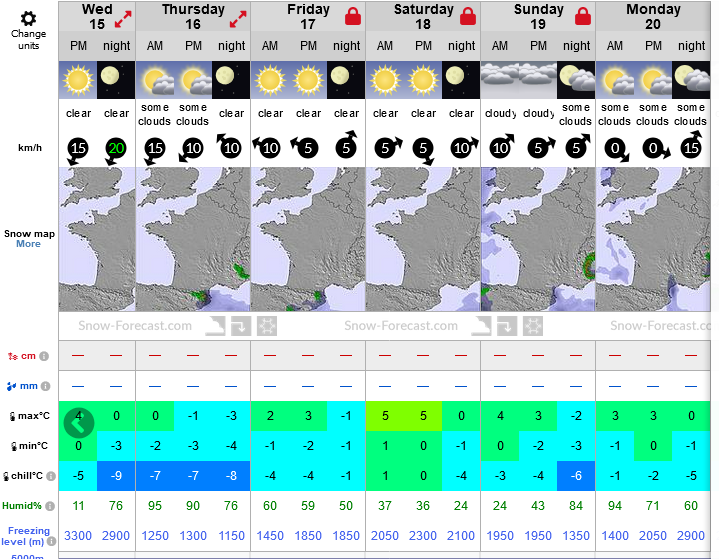This screenshot has height=559, width=719.
Task: Click the Wednesday PM sunny weather icon
Action: coord(78,80)
